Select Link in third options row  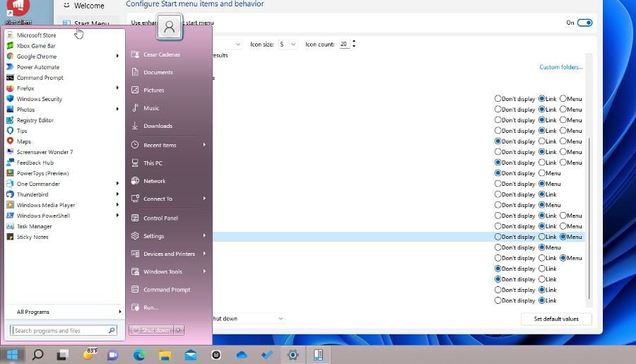[x=542, y=119]
